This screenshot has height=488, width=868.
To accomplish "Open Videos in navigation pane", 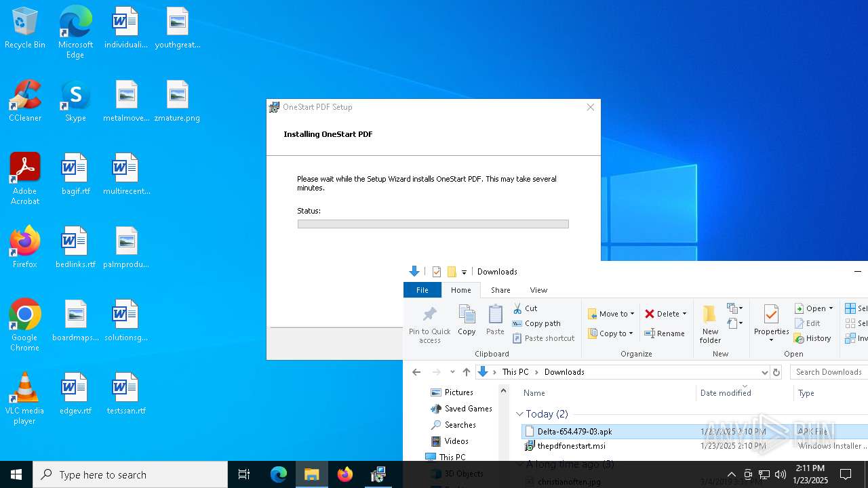I will pyautogui.click(x=456, y=441).
